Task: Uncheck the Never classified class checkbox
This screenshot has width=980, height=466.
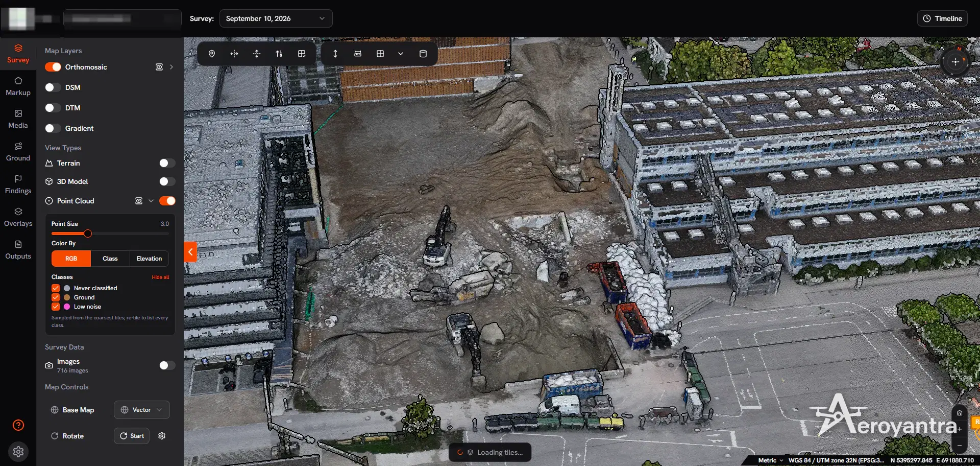Action: click(x=56, y=288)
